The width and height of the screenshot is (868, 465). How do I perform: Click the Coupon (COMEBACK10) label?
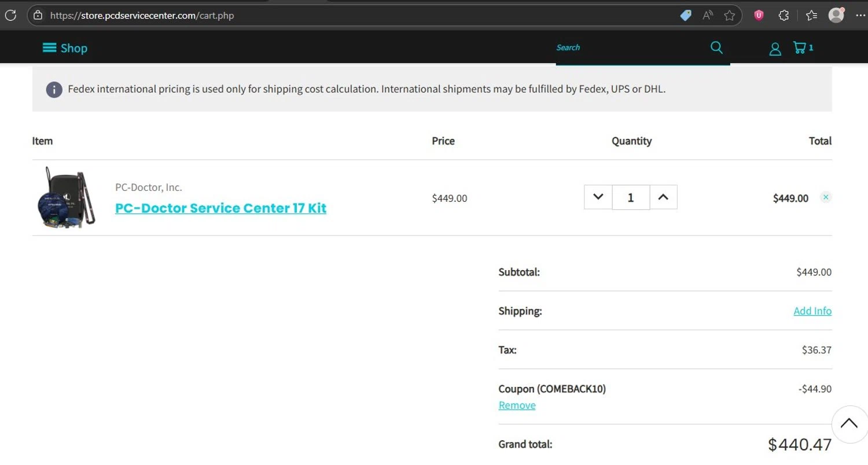pyautogui.click(x=552, y=389)
